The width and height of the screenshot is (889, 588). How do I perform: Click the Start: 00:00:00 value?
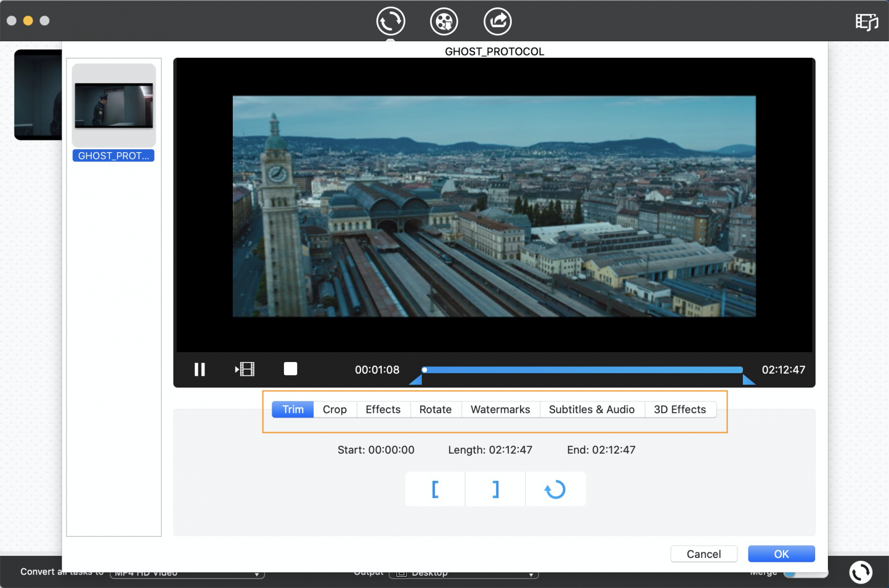376,450
